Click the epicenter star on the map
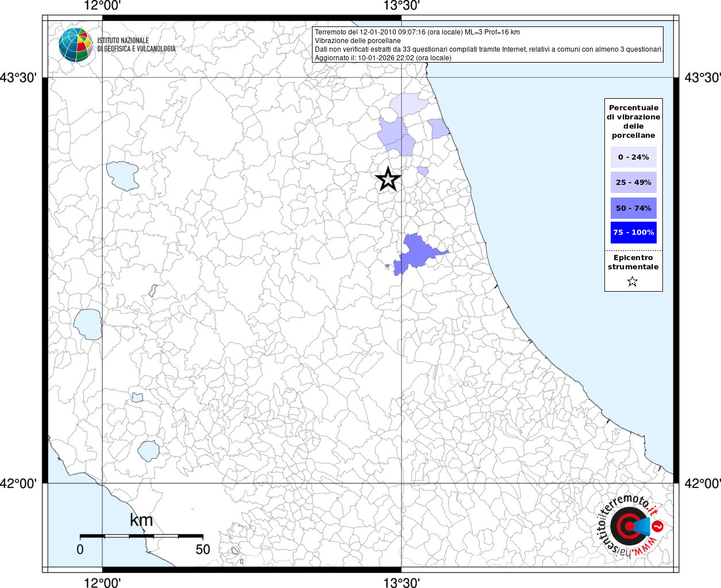 [388, 179]
